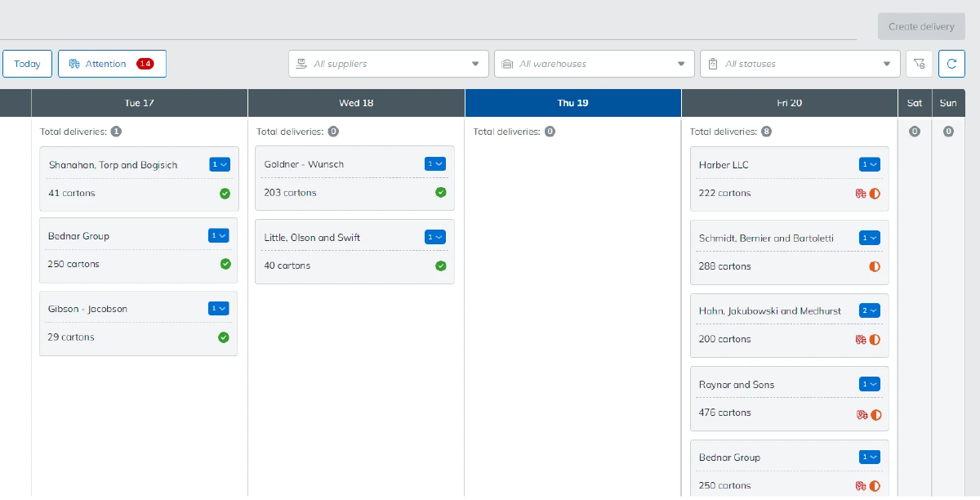This screenshot has height=500, width=980.
Task: Click the truck icon on Hahn, Jakubowski and Medhurst
Action: point(861,339)
